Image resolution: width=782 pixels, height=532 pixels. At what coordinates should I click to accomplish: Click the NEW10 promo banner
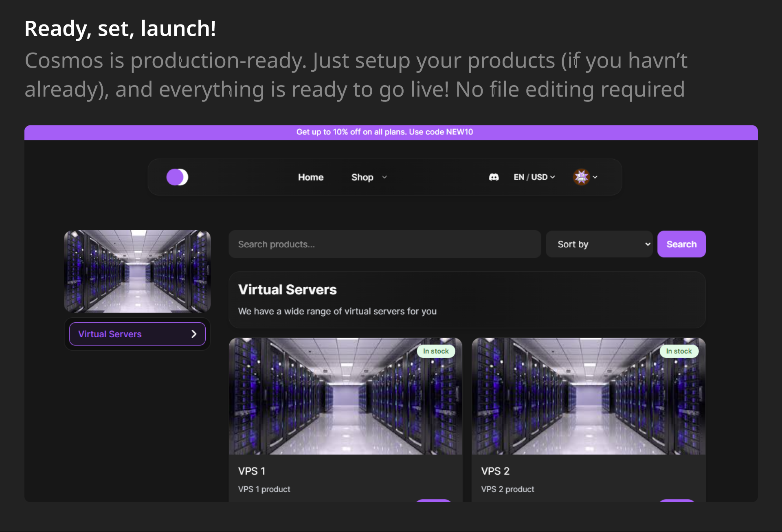(x=384, y=132)
